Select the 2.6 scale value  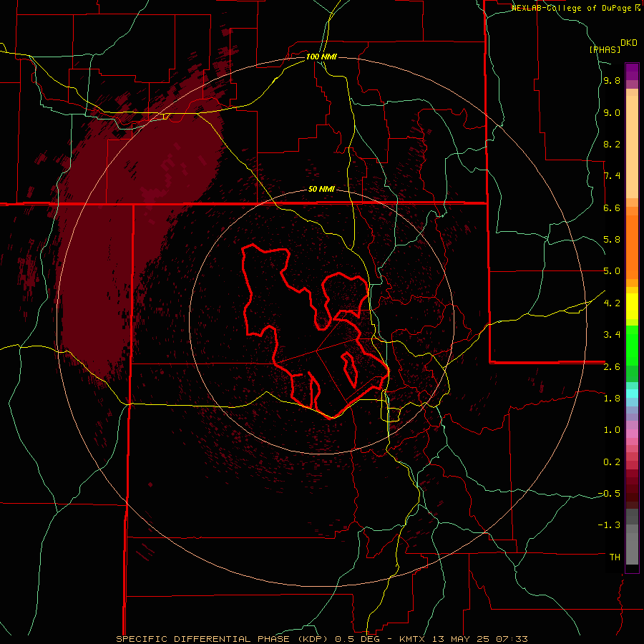click(x=612, y=367)
